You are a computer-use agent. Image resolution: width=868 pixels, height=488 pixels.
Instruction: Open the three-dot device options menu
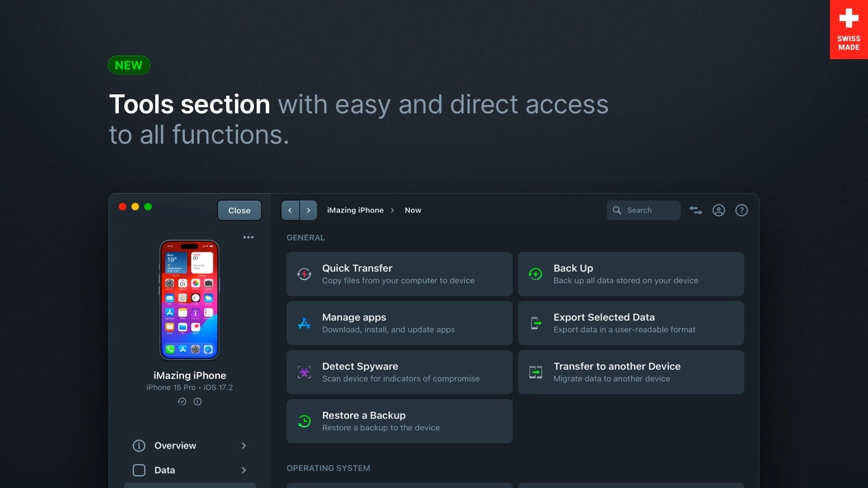[248, 237]
